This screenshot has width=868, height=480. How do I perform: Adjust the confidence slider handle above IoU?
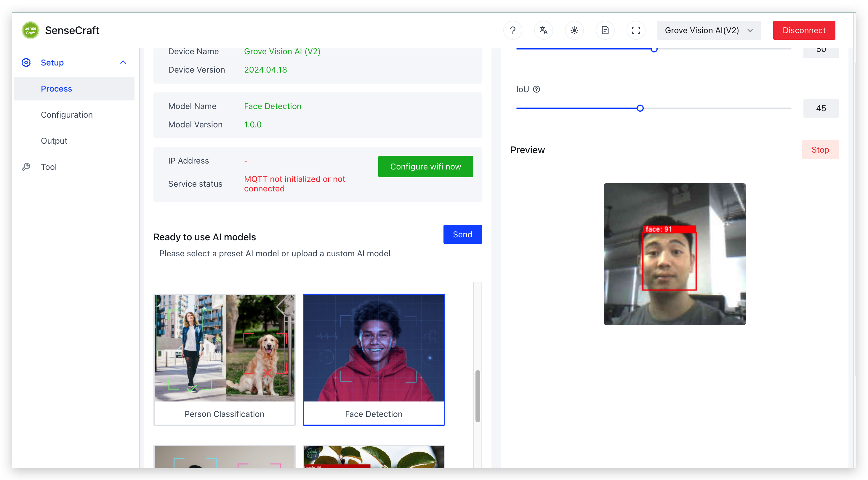point(654,49)
